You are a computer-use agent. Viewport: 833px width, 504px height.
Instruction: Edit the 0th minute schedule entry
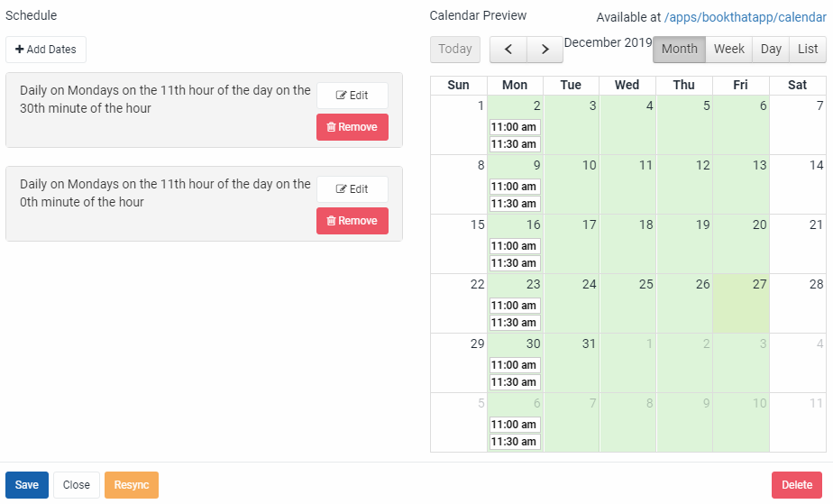click(352, 189)
